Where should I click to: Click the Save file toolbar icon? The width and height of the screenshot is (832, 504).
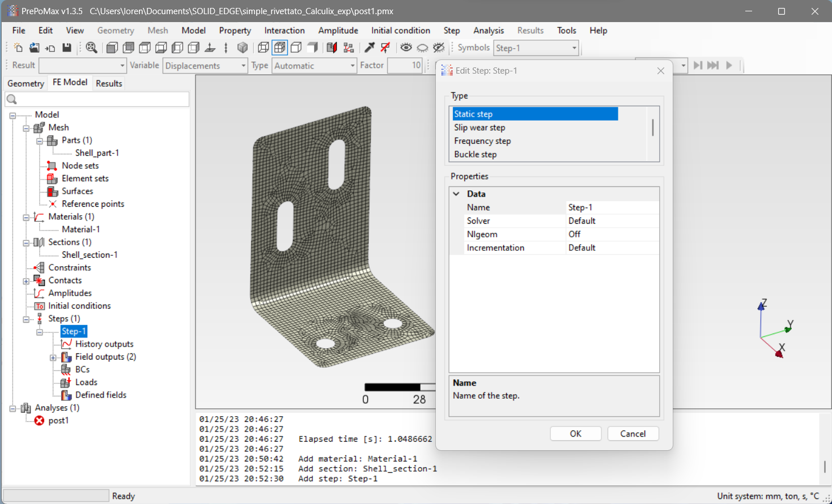click(x=67, y=48)
